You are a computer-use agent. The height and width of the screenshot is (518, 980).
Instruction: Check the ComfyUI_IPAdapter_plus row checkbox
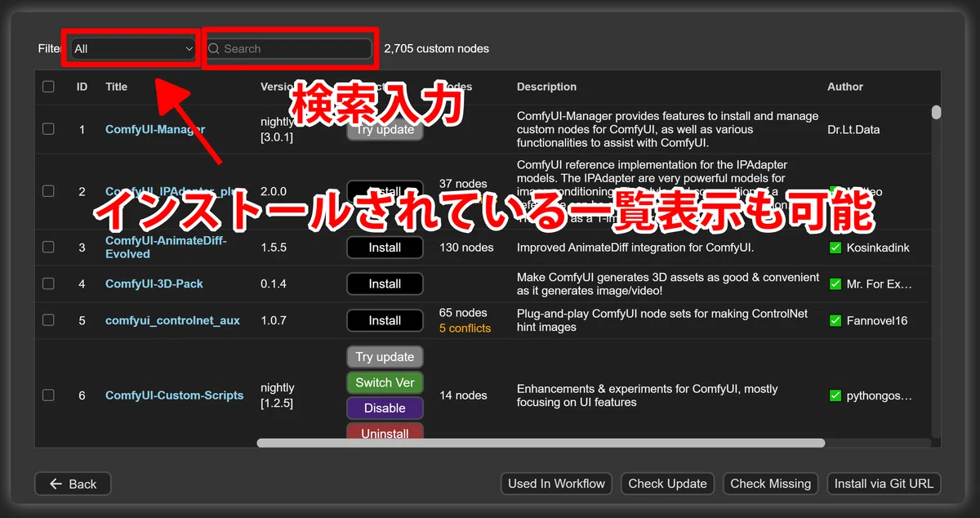pyautogui.click(x=48, y=191)
